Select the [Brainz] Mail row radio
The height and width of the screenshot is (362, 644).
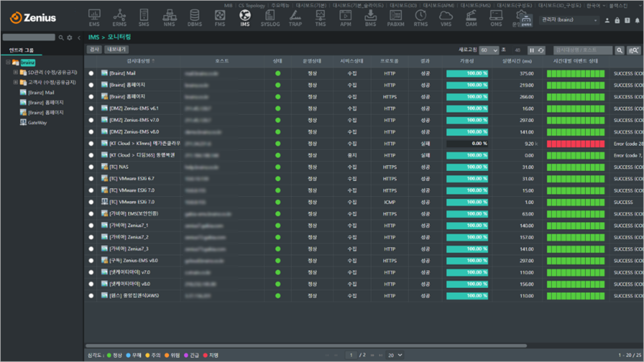(x=91, y=73)
